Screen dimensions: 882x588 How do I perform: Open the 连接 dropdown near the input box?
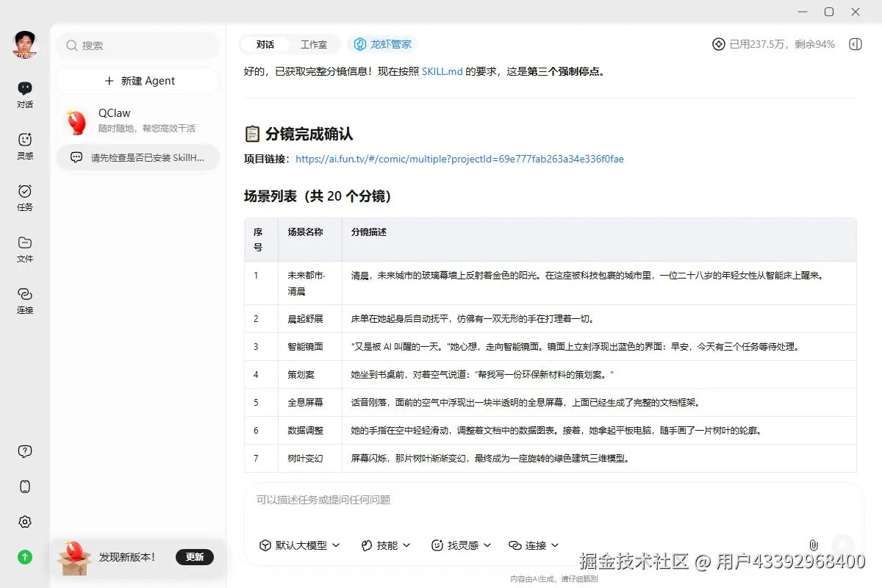534,545
